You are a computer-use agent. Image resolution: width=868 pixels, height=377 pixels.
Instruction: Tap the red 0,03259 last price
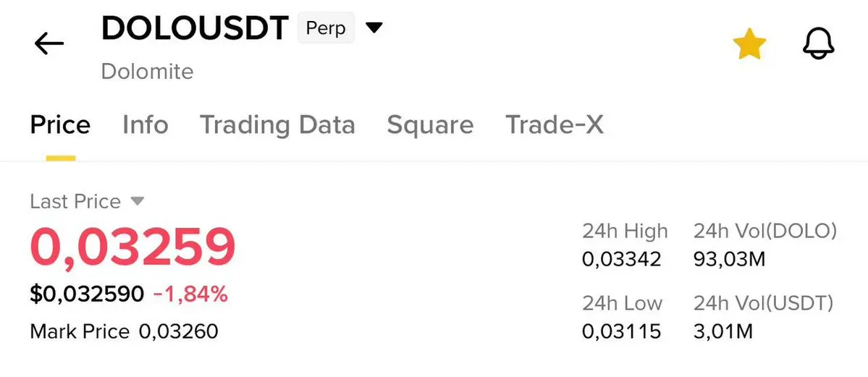pos(132,247)
